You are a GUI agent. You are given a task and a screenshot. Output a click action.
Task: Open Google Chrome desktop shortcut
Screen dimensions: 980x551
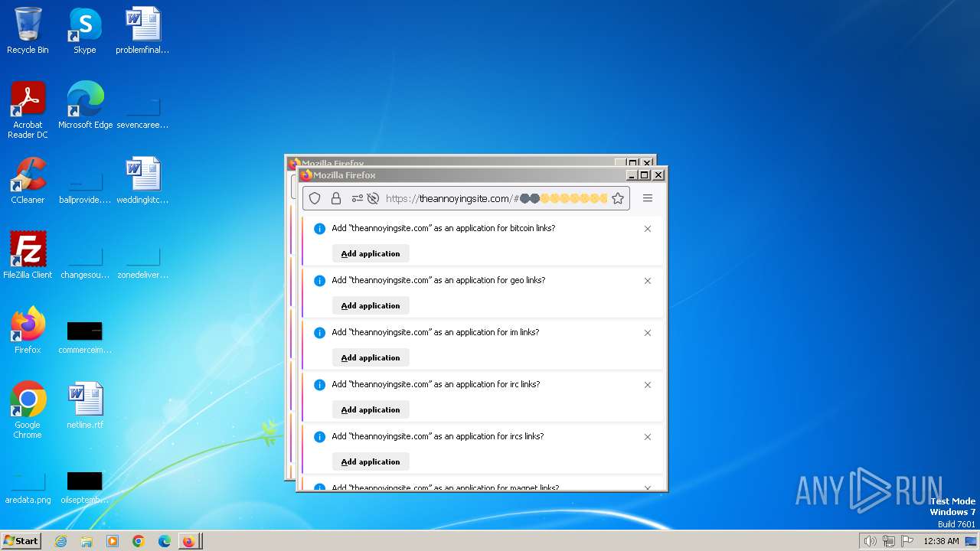pos(28,410)
